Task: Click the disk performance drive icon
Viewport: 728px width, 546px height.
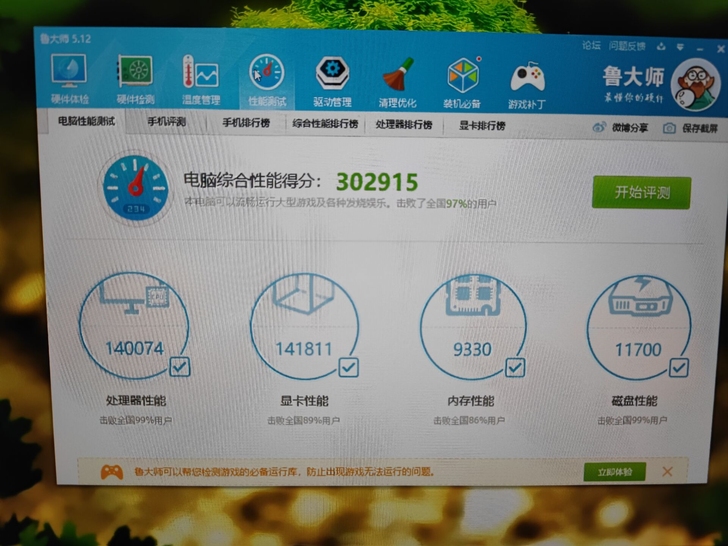Action: click(641, 297)
